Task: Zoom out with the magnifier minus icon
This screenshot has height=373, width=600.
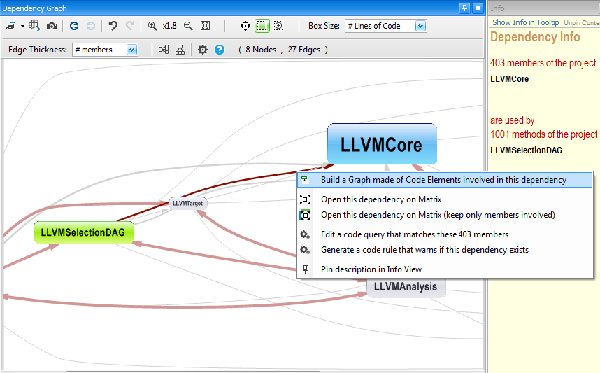Action: coord(188,26)
